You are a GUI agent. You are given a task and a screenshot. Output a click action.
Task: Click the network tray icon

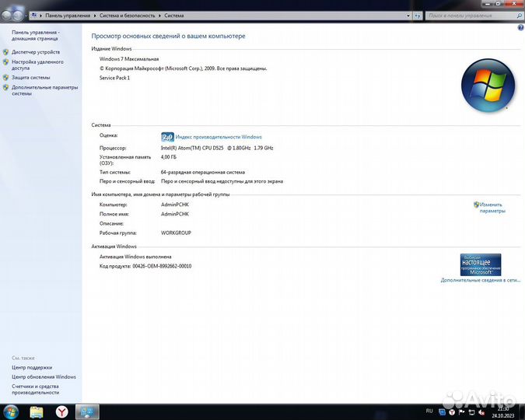471,412
